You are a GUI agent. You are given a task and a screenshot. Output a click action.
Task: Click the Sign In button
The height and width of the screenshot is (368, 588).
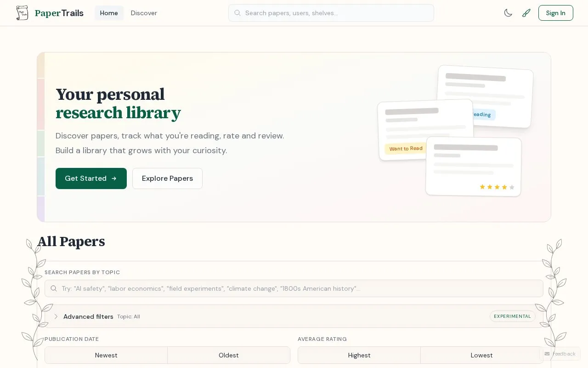(x=555, y=13)
